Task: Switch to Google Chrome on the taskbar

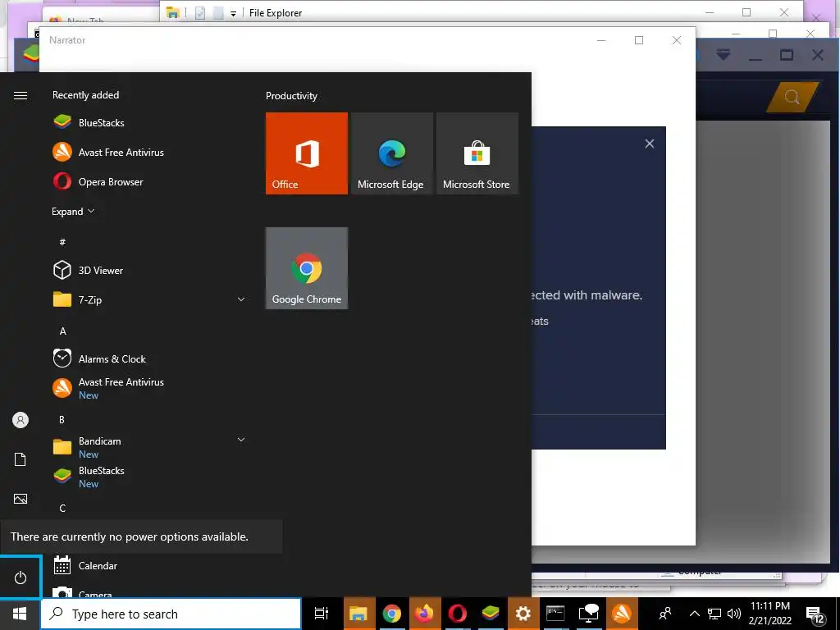Action: pos(391,614)
